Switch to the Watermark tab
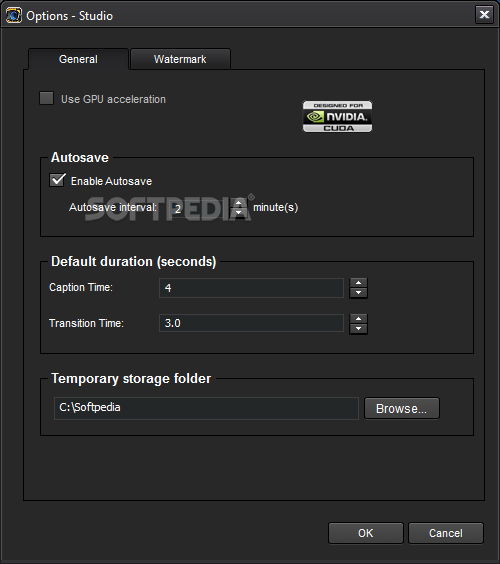The width and height of the screenshot is (500, 564). pyautogui.click(x=180, y=59)
